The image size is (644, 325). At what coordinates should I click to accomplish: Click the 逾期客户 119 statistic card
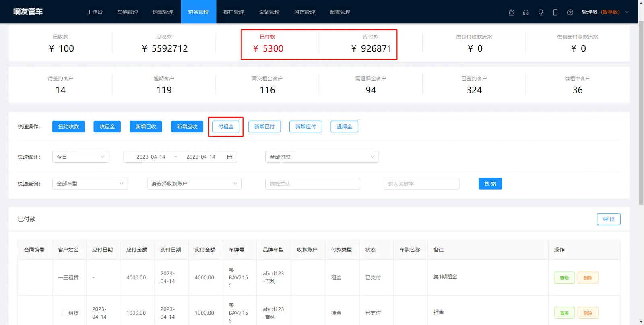[164, 85]
